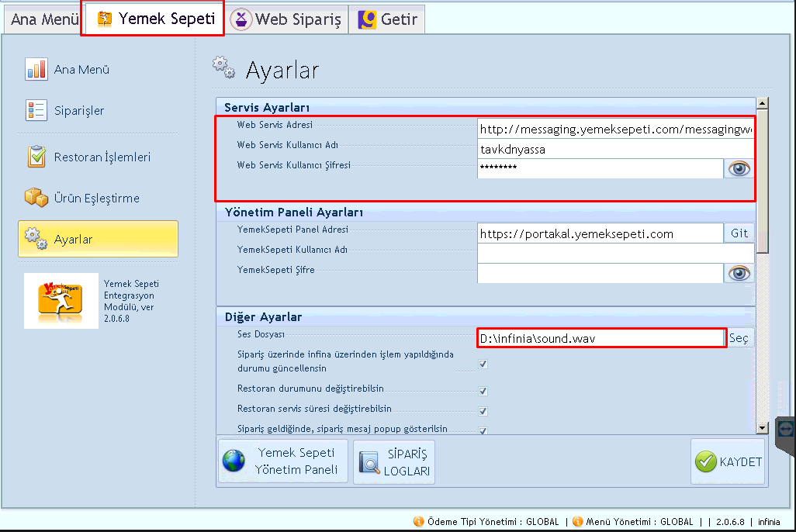
Task: Click Seç to choose a sound file
Action: tap(739, 338)
